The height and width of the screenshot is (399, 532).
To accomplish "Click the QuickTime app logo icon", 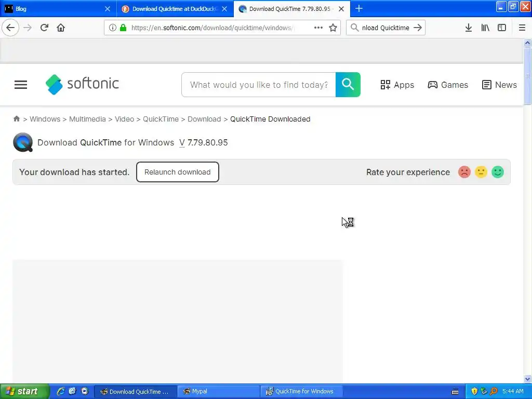I will tap(23, 142).
